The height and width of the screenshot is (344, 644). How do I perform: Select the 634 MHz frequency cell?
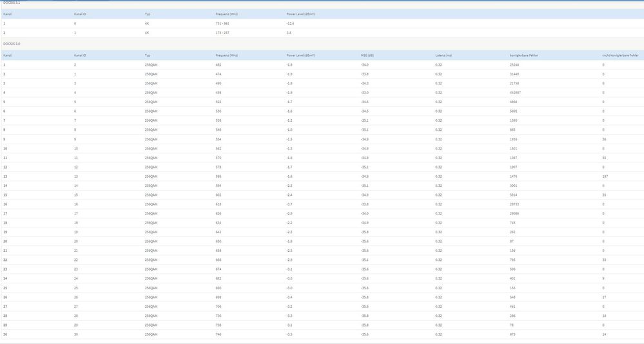pyautogui.click(x=219, y=223)
